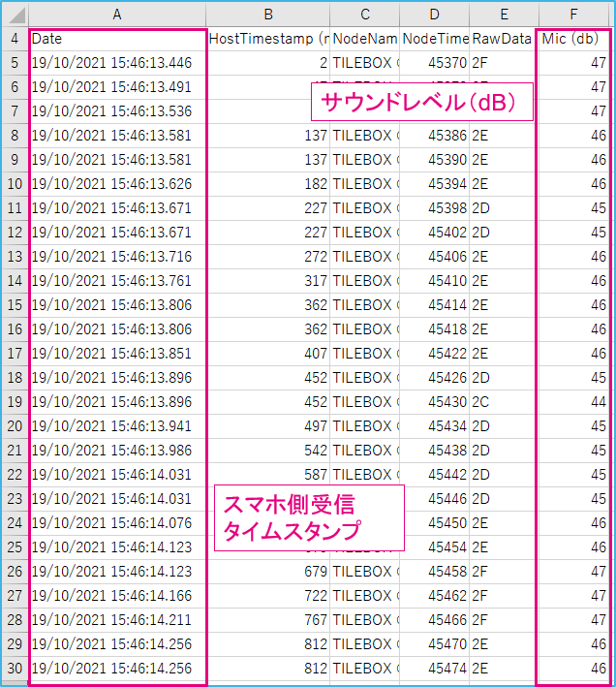The image size is (616, 687).
Task: Click NodeTime value 45370
Action: pyautogui.click(x=434, y=63)
